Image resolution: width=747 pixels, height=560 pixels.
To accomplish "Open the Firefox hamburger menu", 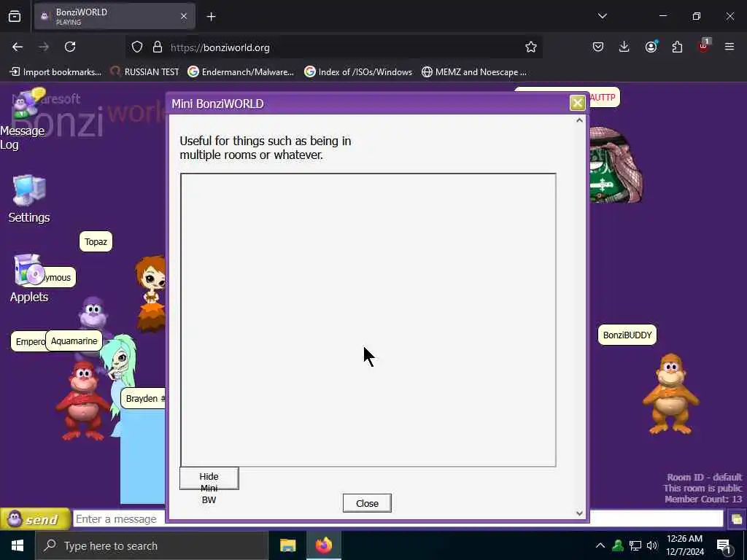I will coord(729,47).
